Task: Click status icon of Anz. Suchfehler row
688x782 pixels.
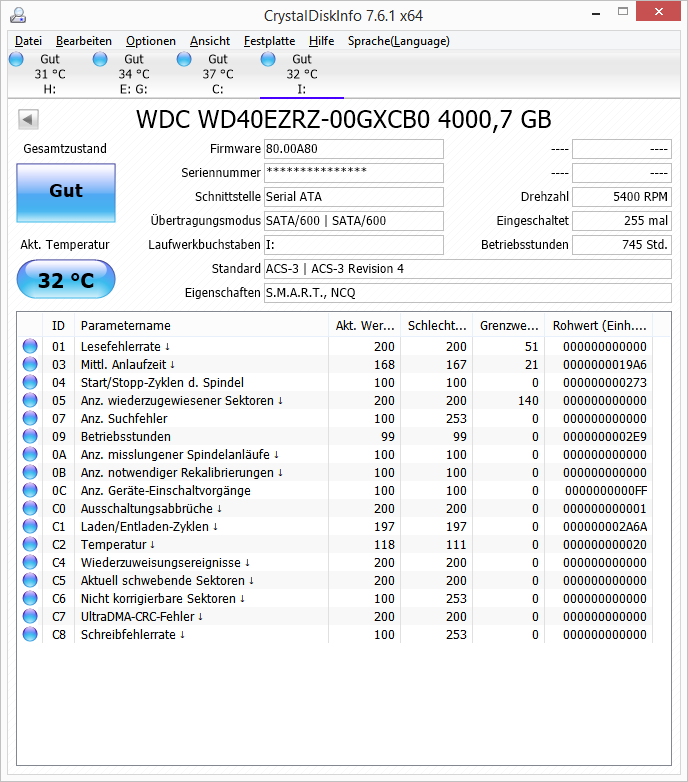Action: [x=30, y=418]
